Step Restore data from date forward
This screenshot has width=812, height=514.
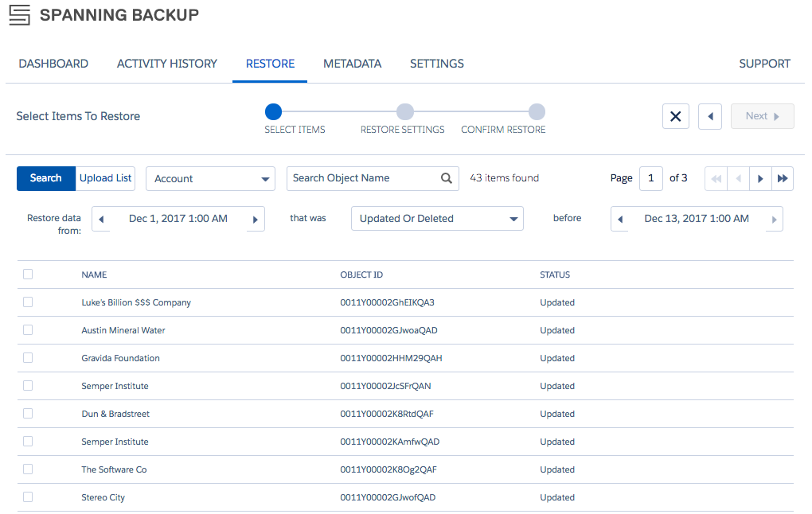[256, 219]
